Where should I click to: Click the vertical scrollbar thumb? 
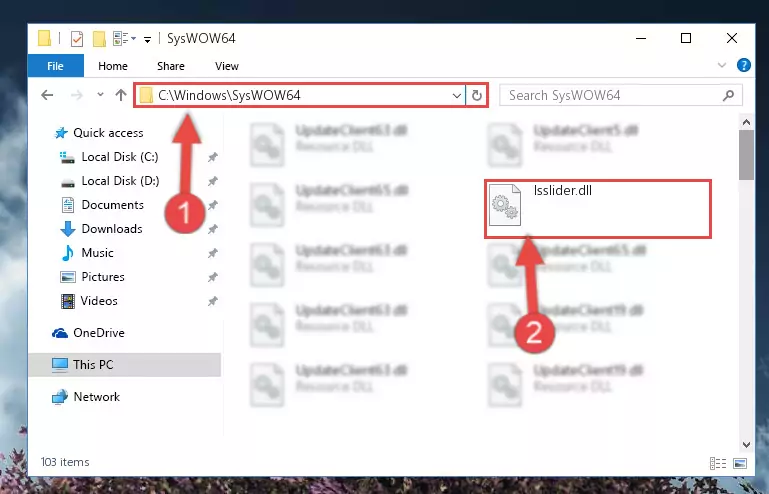pyautogui.click(x=746, y=155)
